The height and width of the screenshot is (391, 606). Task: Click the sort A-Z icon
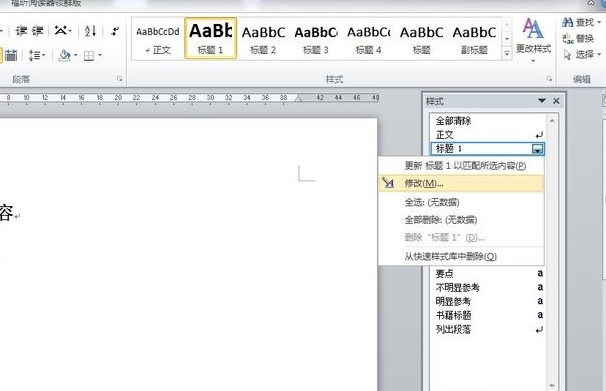pyautogui.click(x=90, y=31)
